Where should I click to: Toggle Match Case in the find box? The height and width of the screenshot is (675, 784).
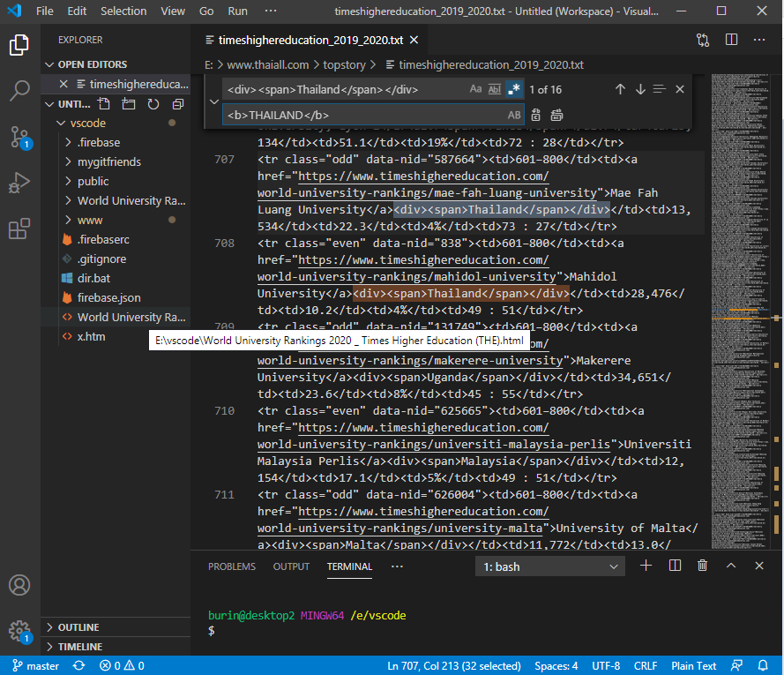[475, 89]
